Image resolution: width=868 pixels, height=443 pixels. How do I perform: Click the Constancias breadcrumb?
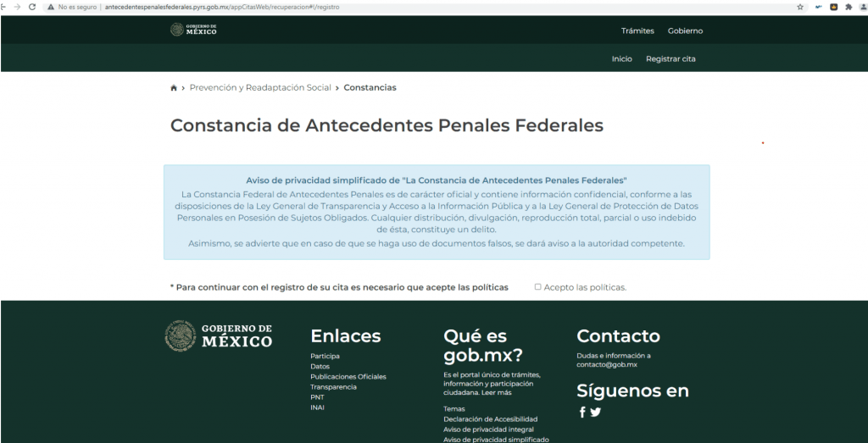click(370, 87)
